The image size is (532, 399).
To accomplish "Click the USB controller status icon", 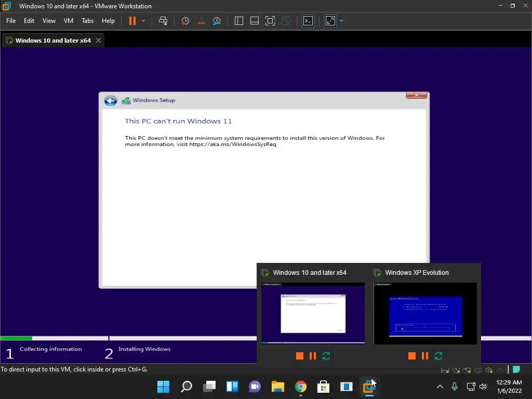I will point(500,370).
